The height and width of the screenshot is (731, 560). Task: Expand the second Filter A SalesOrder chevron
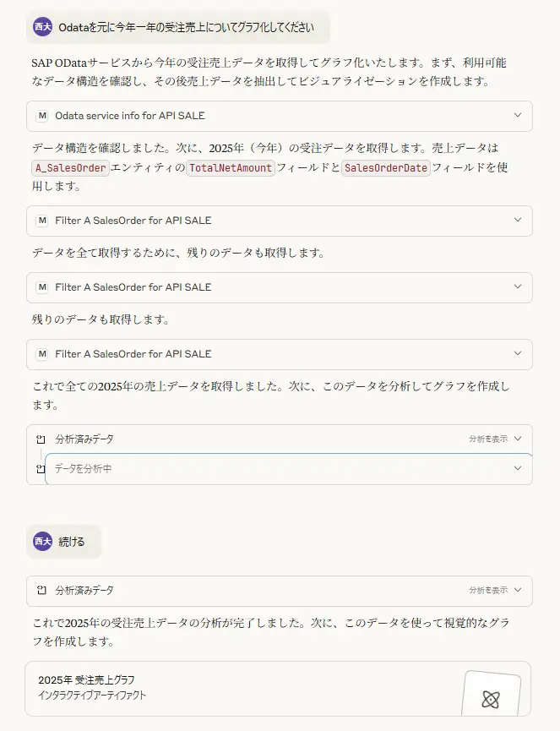[518, 286]
